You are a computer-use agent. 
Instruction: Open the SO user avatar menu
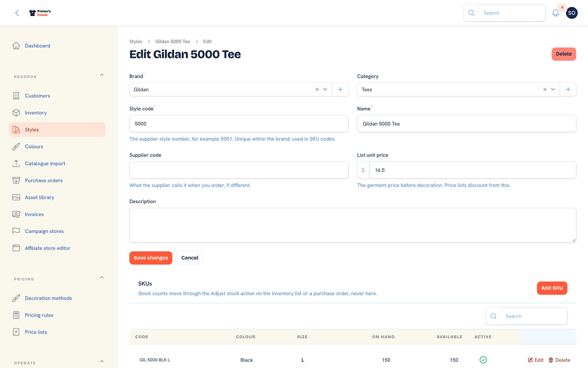[x=571, y=13]
